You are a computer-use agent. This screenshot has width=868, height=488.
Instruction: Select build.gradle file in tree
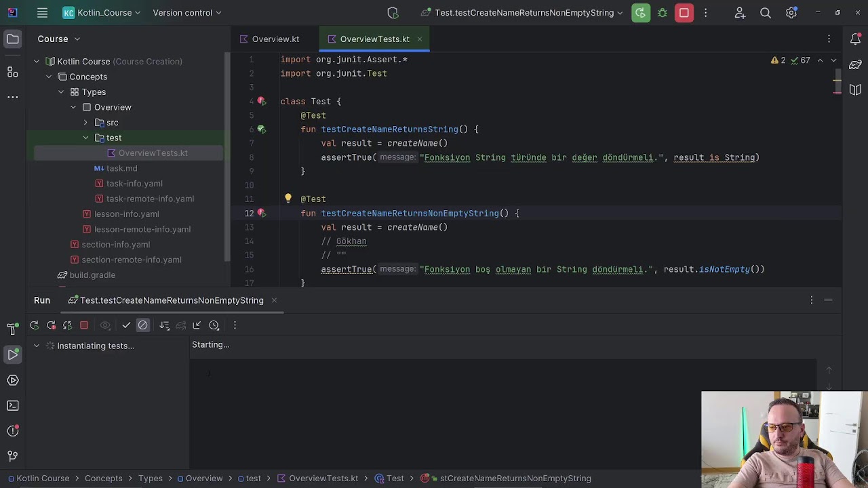click(x=92, y=275)
